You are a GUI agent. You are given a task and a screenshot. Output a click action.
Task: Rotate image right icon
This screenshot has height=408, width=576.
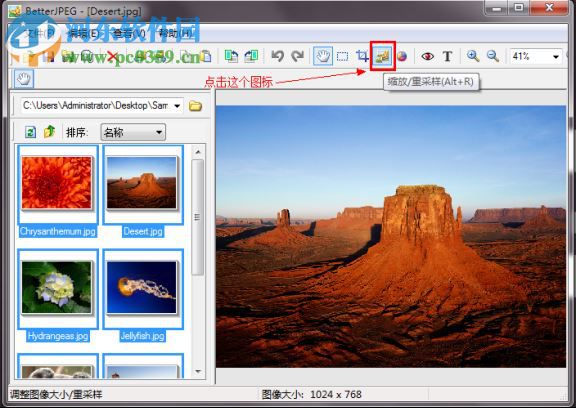click(251, 56)
